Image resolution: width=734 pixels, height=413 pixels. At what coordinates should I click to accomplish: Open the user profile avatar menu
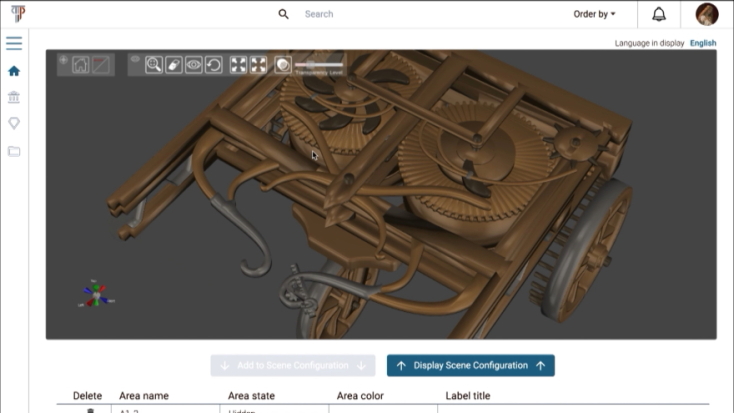tap(707, 14)
